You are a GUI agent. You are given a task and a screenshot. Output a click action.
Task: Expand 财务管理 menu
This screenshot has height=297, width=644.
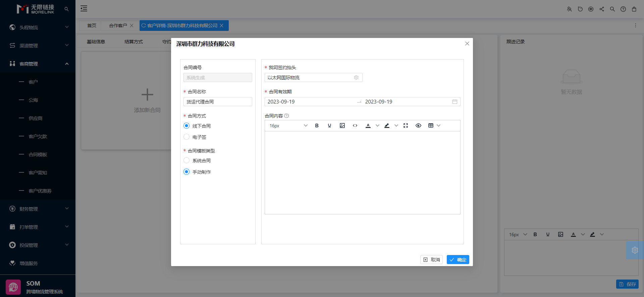pos(38,209)
